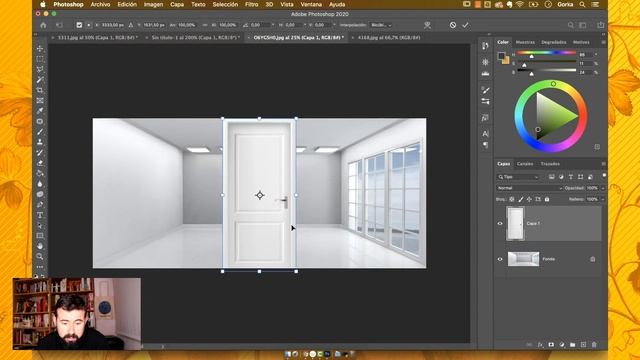Hide the Capa 1 layer
The height and width of the screenshot is (360, 640).
coord(500,223)
